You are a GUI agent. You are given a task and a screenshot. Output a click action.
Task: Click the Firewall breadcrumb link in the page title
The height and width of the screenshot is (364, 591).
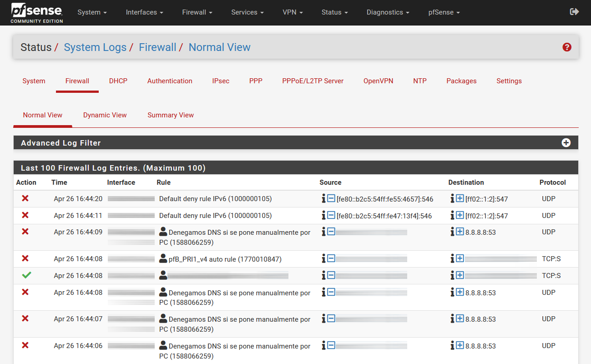pyautogui.click(x=157, y=47)
